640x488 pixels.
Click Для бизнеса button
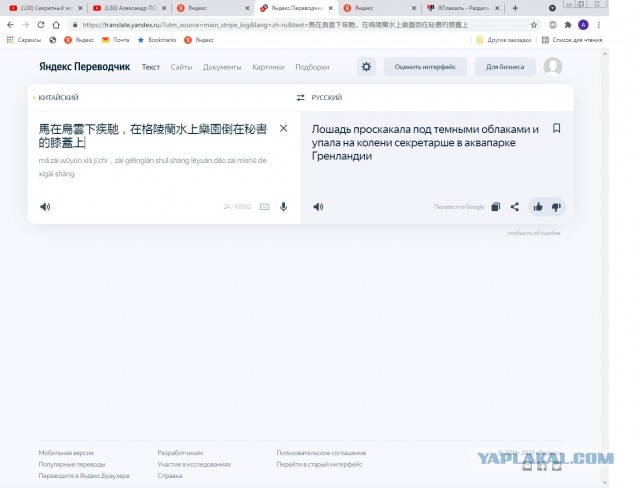click(x=505, y=67)
